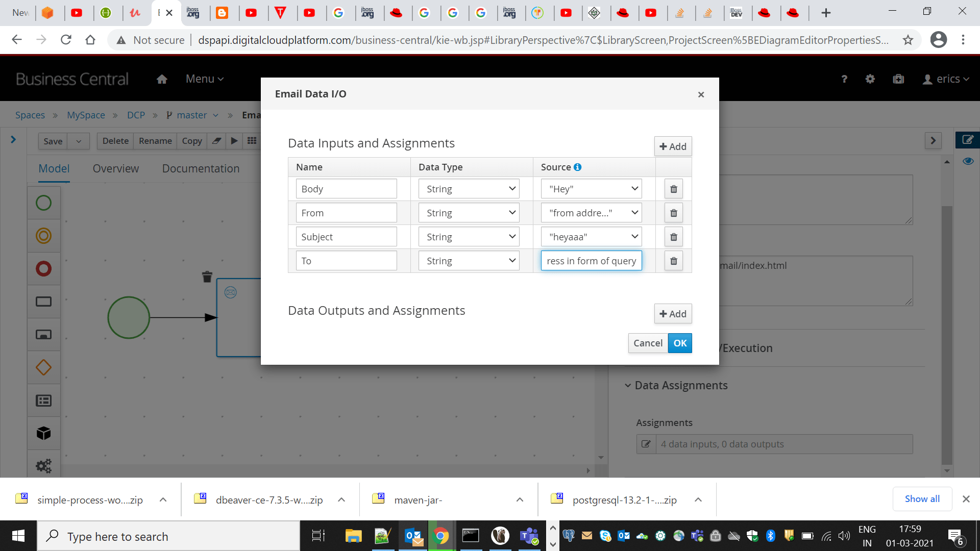Pick the orange intermediate event from the palette

[43, 236]
